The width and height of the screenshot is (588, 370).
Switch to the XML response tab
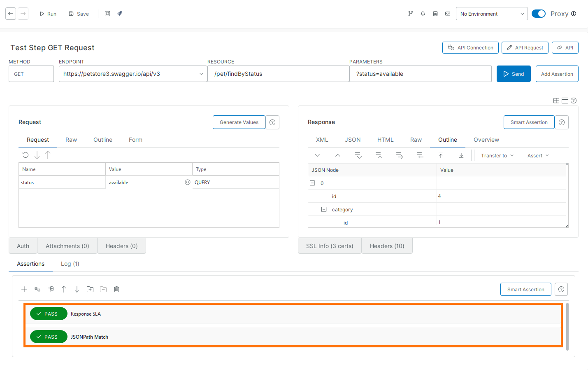322,140
